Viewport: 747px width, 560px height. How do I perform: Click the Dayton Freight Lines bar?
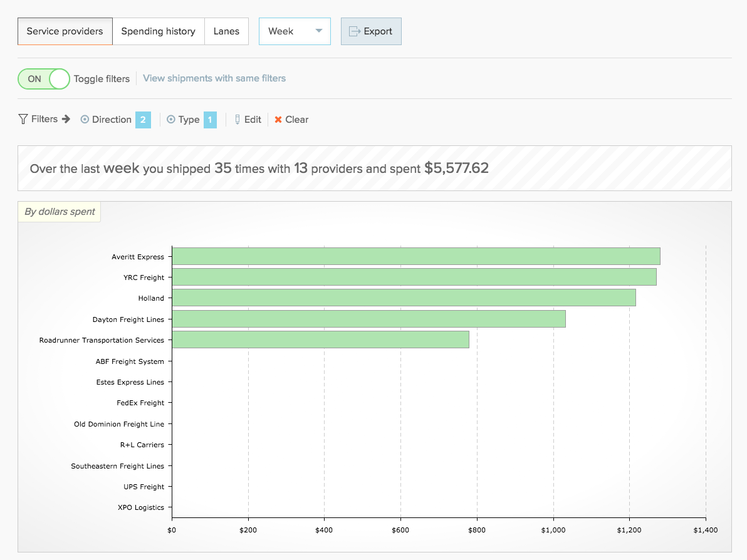[x=368, y=319]
